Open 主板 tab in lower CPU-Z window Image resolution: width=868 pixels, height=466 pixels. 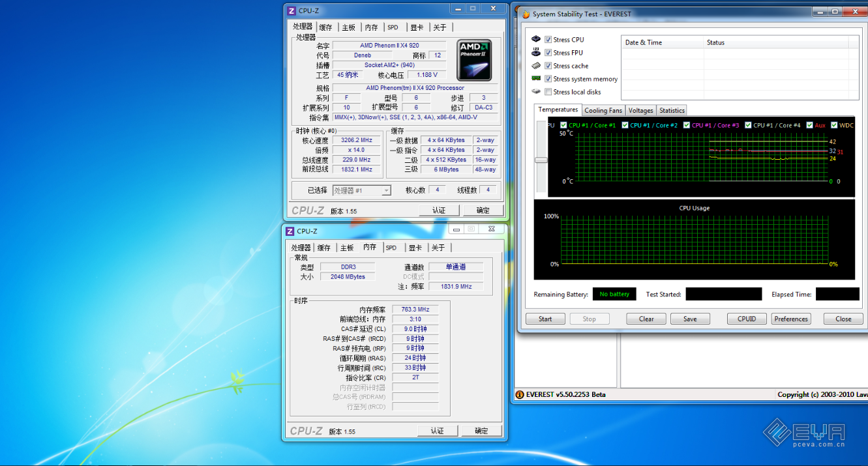tap(347, 248)
